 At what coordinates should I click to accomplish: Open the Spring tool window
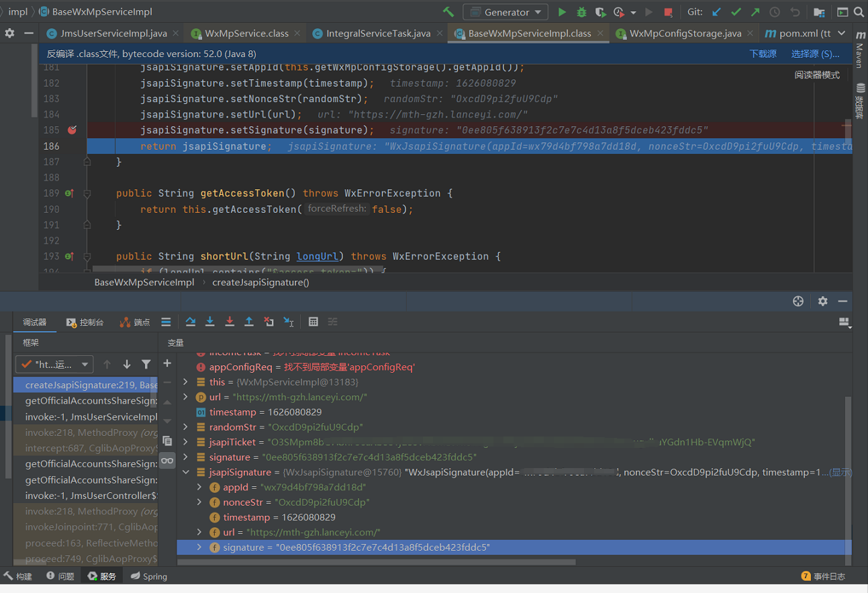tap(148, 576)
